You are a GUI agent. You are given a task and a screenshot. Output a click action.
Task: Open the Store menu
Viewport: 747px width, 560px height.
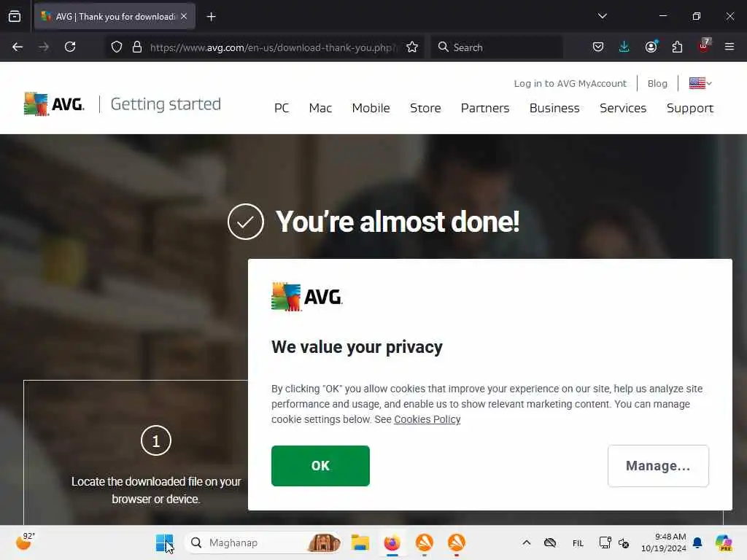[425, 108]
